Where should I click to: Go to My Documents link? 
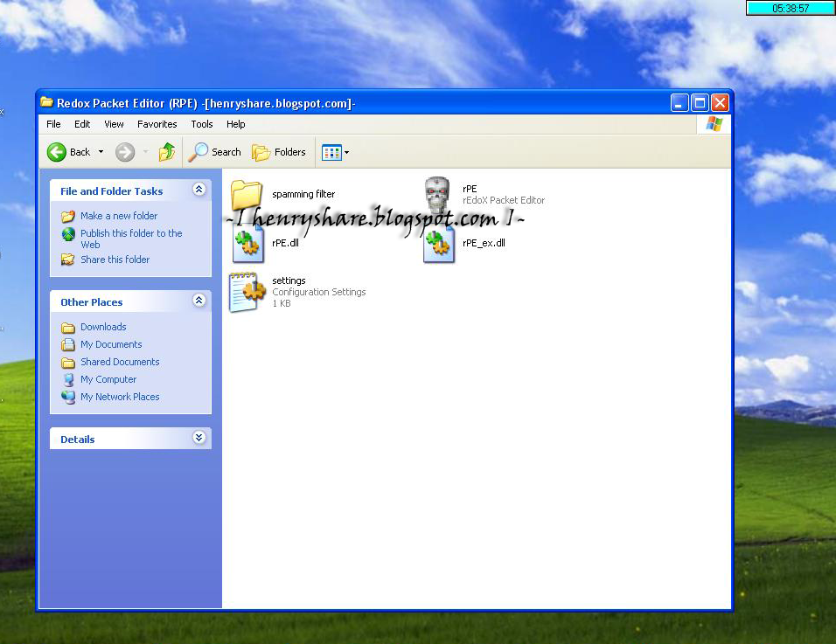[x=111, y=344]
